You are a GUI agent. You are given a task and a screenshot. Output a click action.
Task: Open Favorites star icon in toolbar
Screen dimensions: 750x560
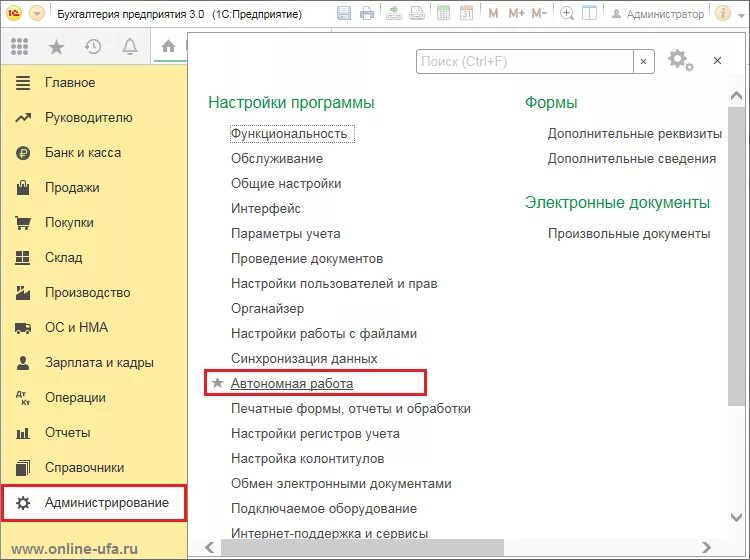click(x=56, y=47)
